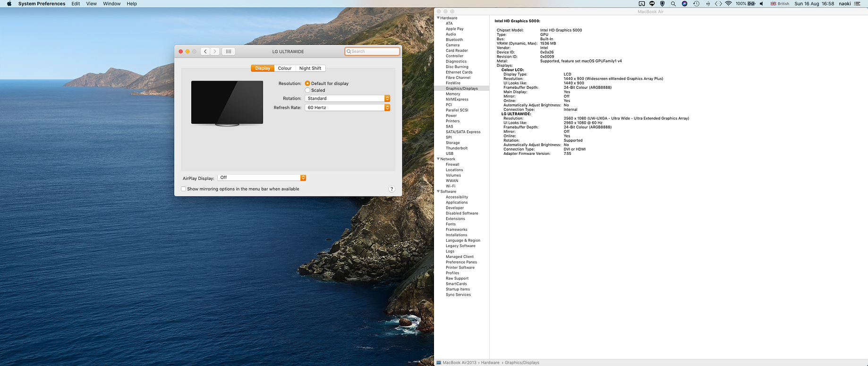Open Spotlight search magnifier icon
This screenshot has height=366, width=868.
pos(673,3)
